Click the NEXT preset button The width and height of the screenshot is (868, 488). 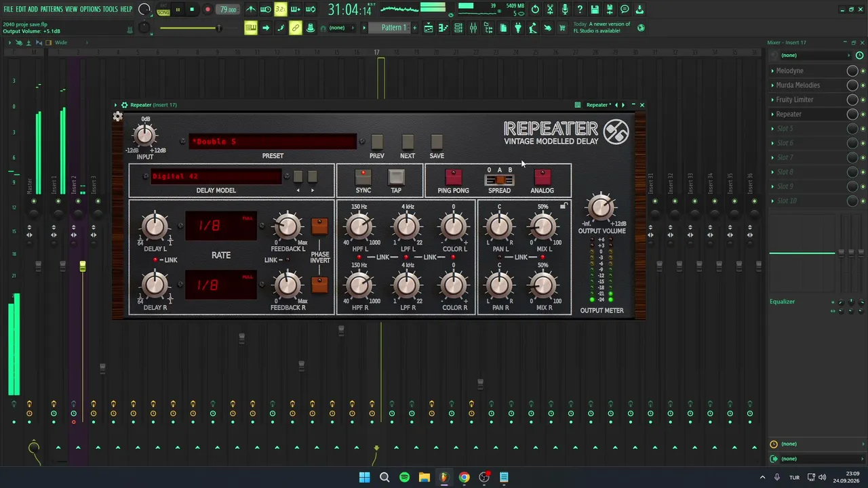tap(408, 142)
